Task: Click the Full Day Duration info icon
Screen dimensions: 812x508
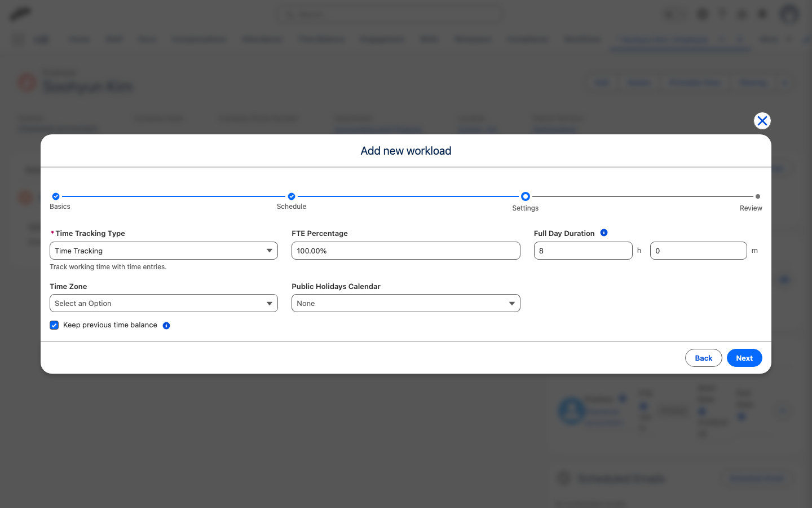Action: click(x=604, y=233)
